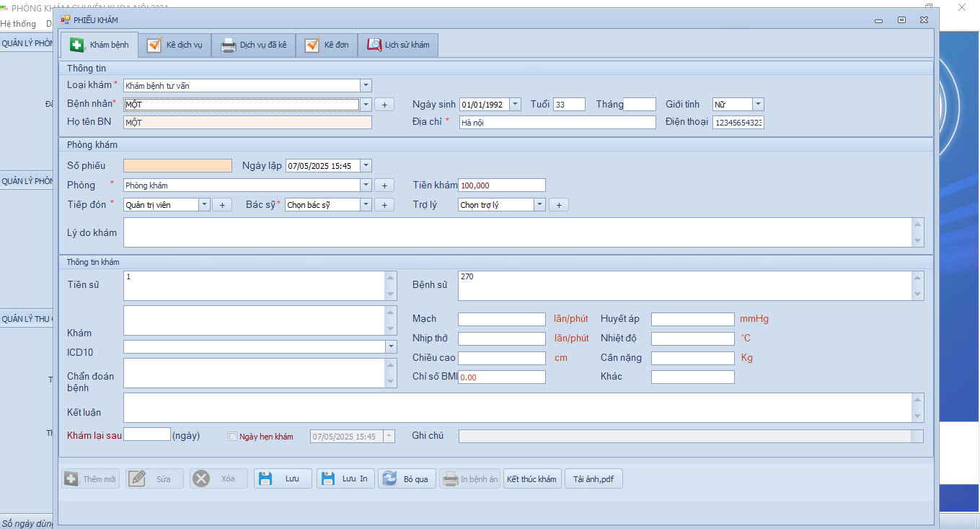Add a doctor with plus button
This screenshot has width=980, height=529.
click(x=384, y=205)
